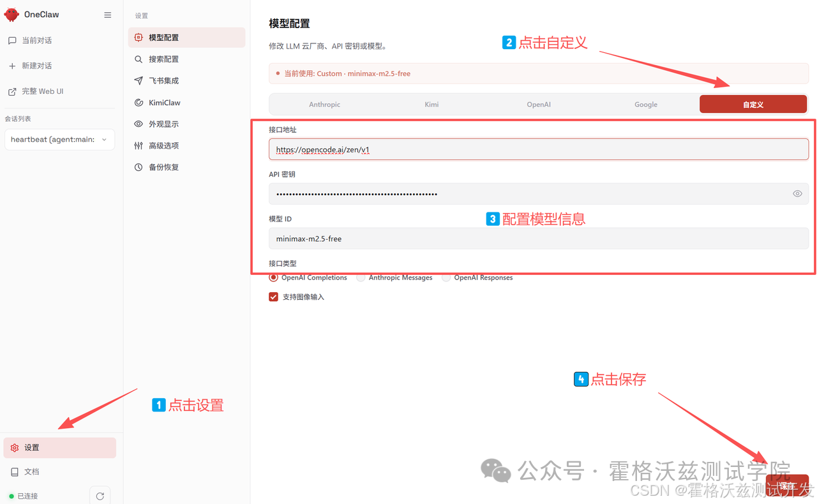Click the 模型 ID input field
This screenshot has width=817, height=504.
539,239
